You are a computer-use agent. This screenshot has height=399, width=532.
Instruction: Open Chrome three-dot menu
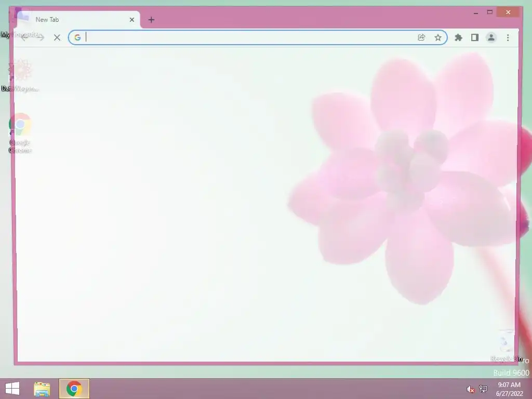508,37
